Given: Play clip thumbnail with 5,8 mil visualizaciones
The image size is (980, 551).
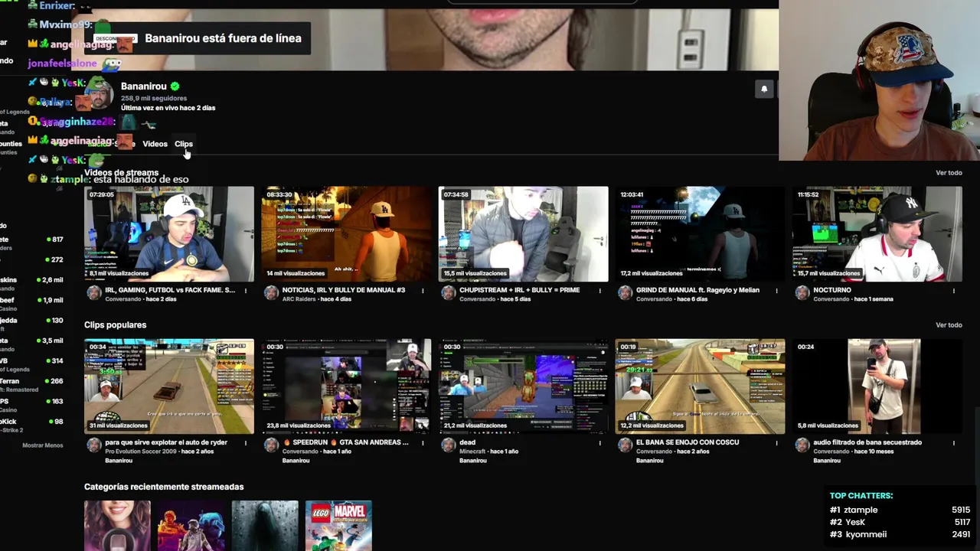Looking at the screenshot, I should point(877,386).
